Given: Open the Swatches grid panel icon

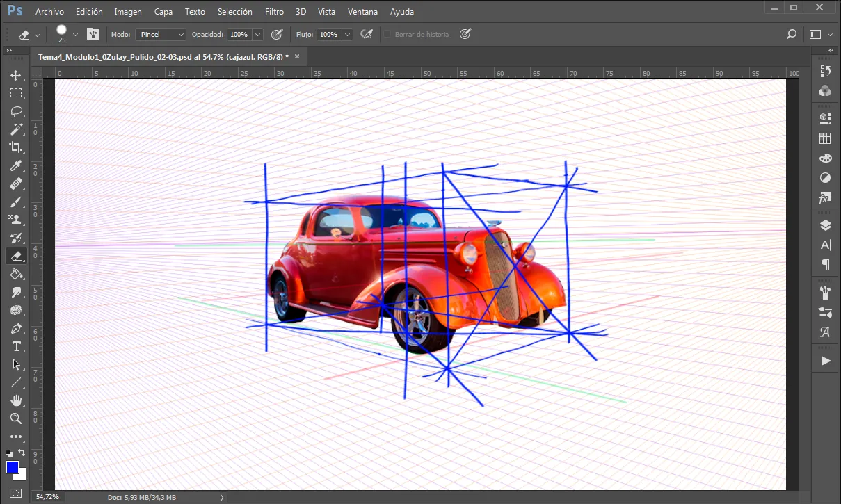Looking at the screenshot, I should 826,138.
